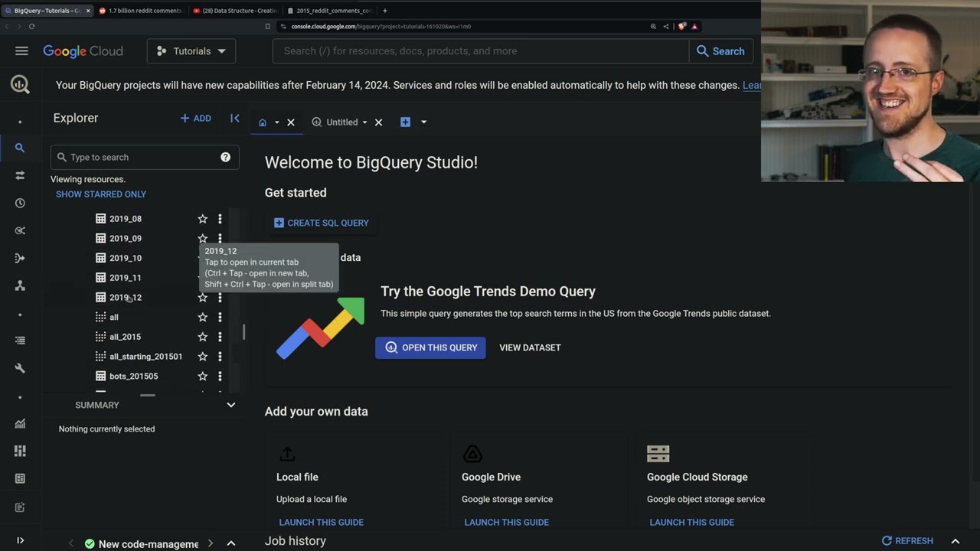Open more actions menu for bots_201505 table
The height and width of the screenshot is (551, 980).
point(220,377)
